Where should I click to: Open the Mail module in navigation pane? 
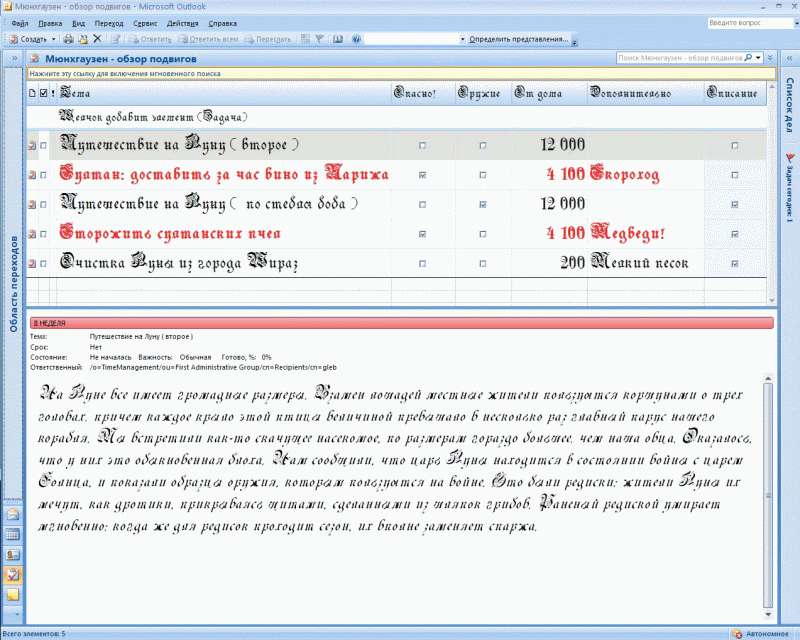(x=13, y=514)
